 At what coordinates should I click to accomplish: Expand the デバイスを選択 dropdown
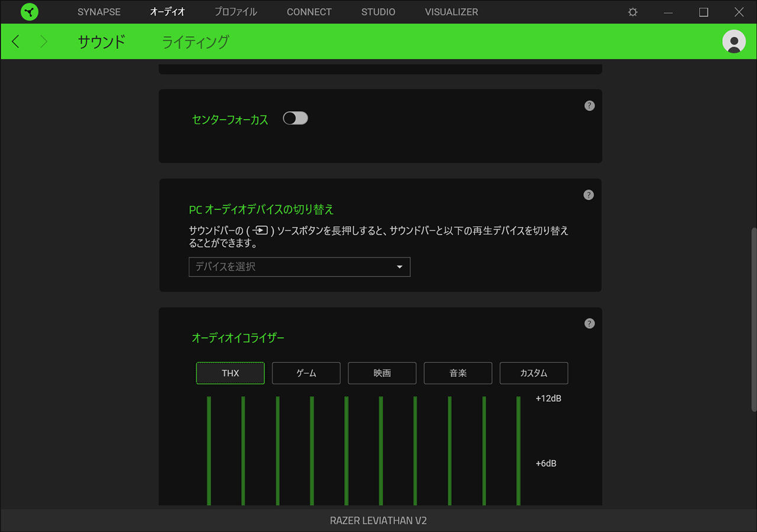tap(299, 267)
